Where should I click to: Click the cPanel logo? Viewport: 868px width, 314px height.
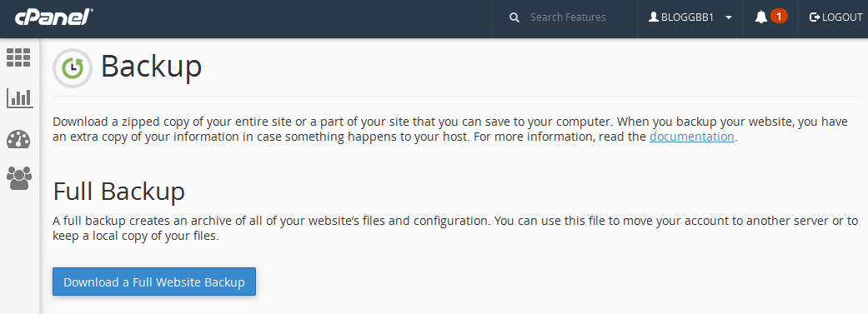[53, 17]
